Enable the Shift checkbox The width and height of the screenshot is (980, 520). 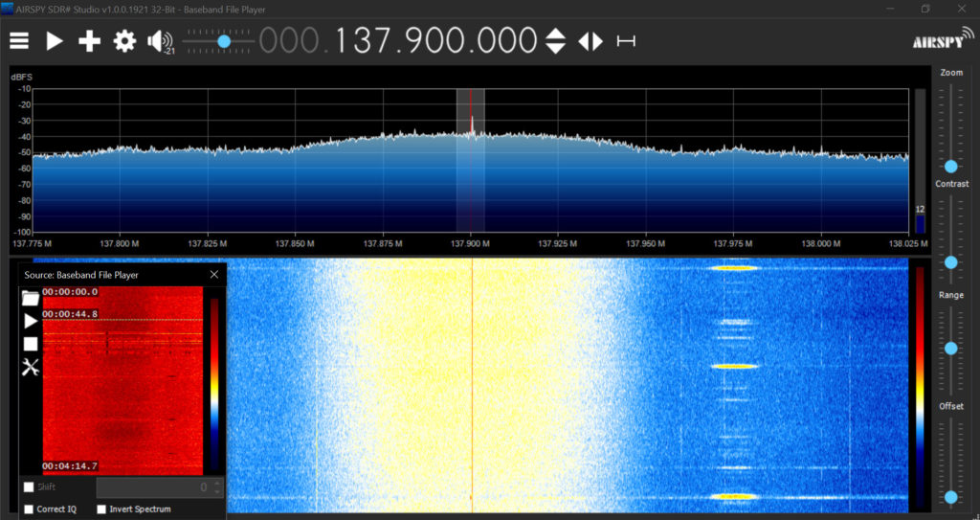pyautogui.click(x=29, y=487)
